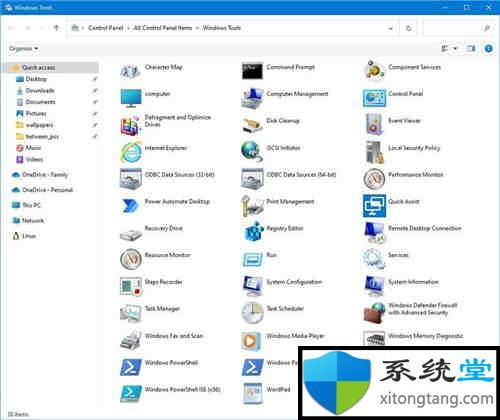Open the computer monitor icon

tap(130, 98)
